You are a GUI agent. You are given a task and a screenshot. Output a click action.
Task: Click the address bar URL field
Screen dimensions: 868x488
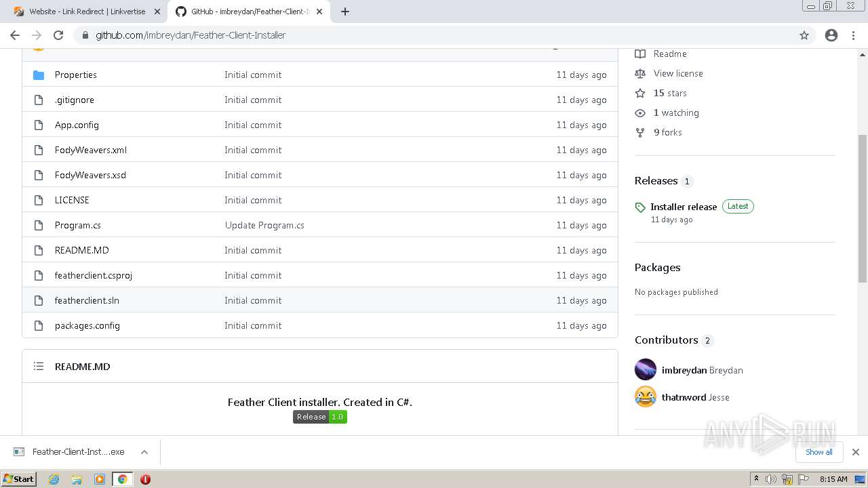pyautogui.click(x=434, y=35)
